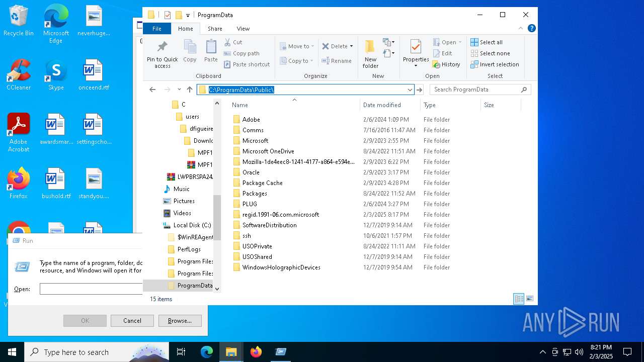The height and width of the screenshot is (362, 644).
Task: Switch to the Home ribbon tab
Action: (x=186, y=29)
